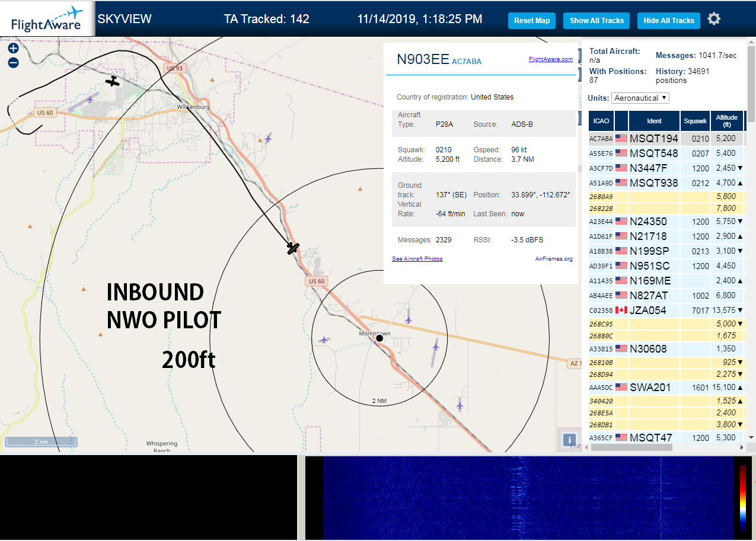The image size is (756, 541).
Task: Click the N903EE title in aircraft panel
Action: point(423,59)
